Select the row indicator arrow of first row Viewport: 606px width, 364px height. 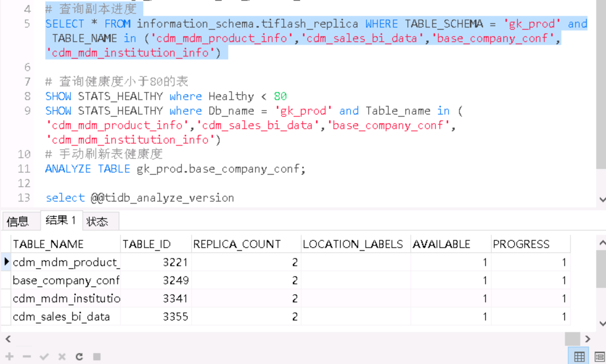(6, 261)
